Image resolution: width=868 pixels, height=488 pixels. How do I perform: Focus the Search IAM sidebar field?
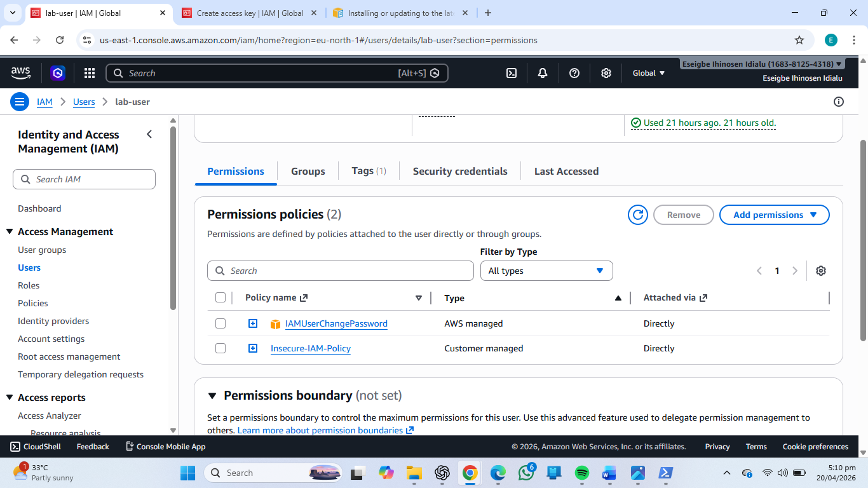[84, 179]
